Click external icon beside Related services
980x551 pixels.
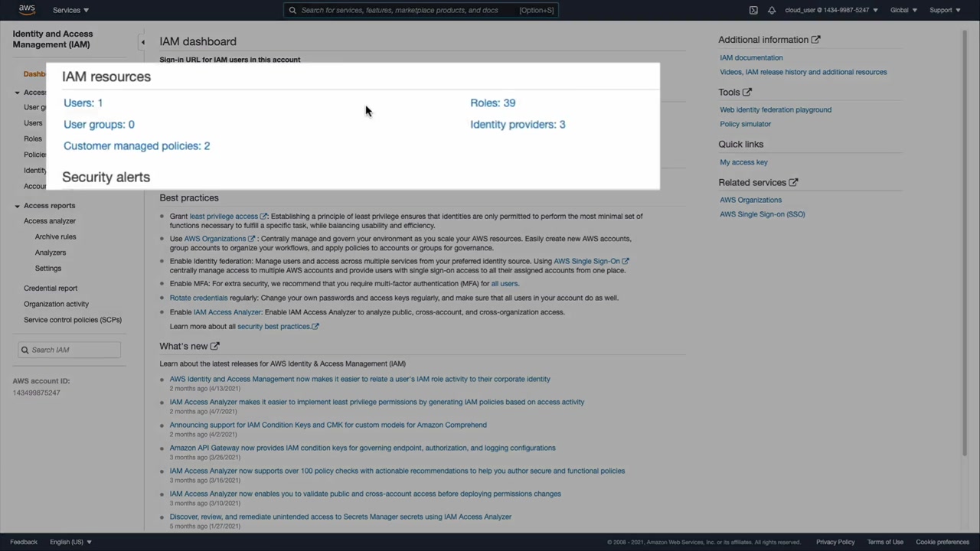[x=794, y=183]
